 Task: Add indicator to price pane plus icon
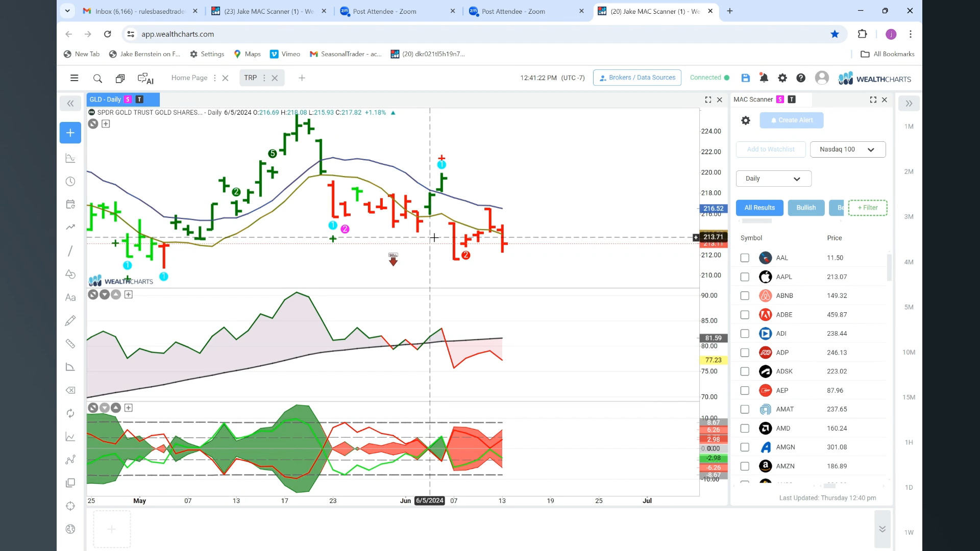pos(106,124)
